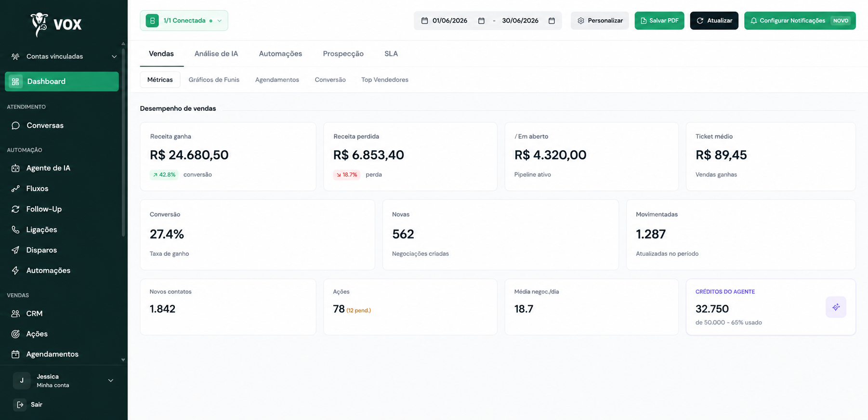
Task: Switch to the Vendas tab
Action: coord(161,54)
